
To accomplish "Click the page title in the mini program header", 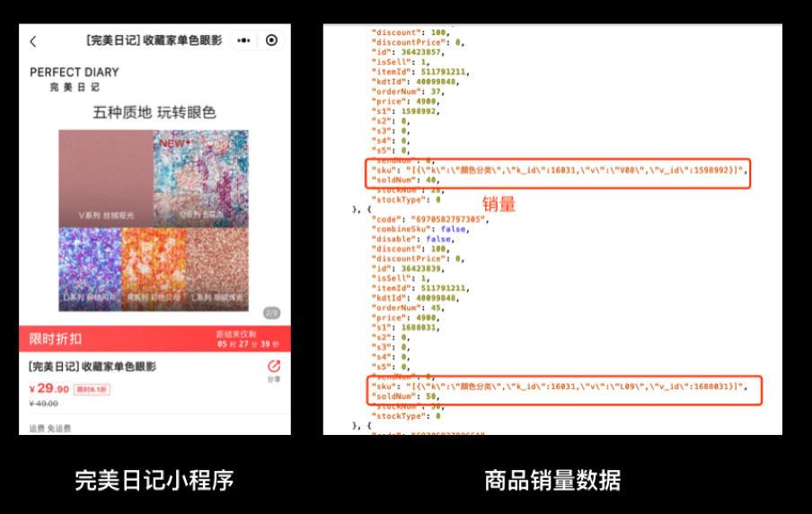I will [154, 40].
